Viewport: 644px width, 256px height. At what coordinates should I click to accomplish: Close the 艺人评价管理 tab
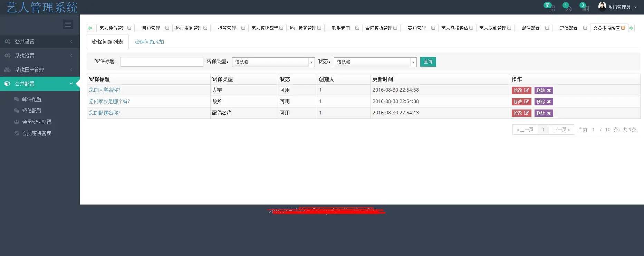[x=129, y=28]
